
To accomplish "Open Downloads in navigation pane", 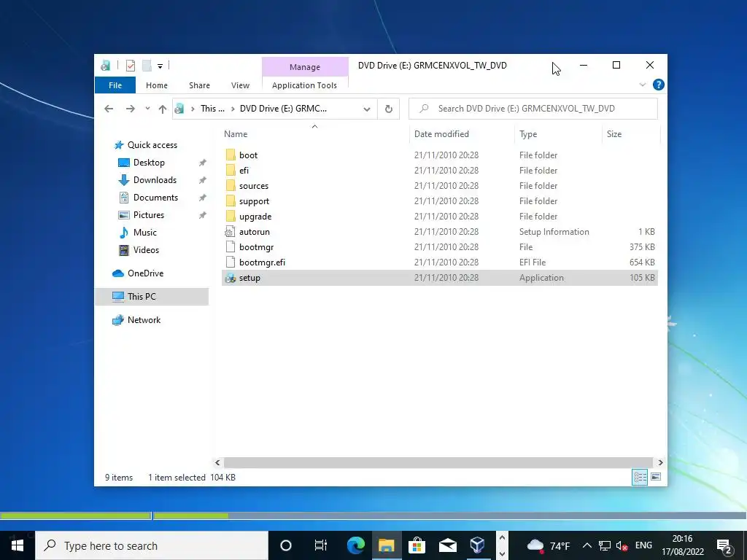I will pos(155,180).
